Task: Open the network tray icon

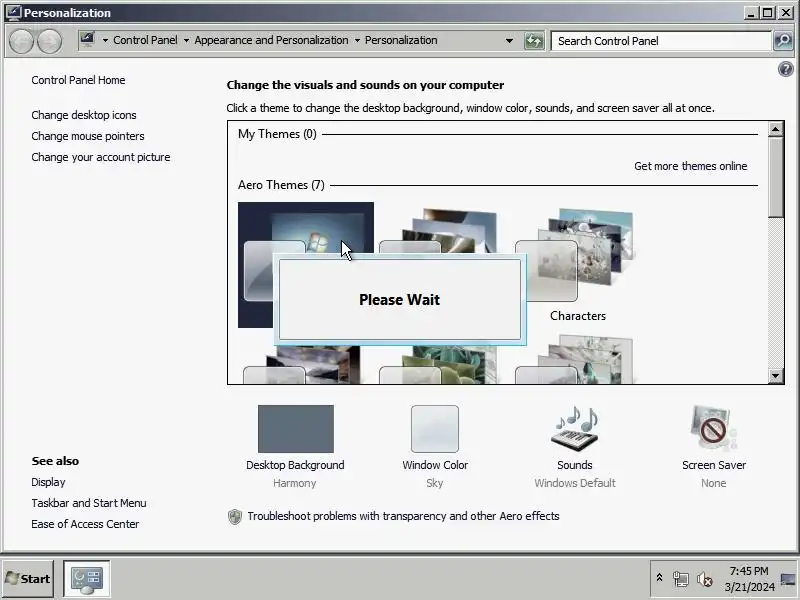Action: pos(680,579)
